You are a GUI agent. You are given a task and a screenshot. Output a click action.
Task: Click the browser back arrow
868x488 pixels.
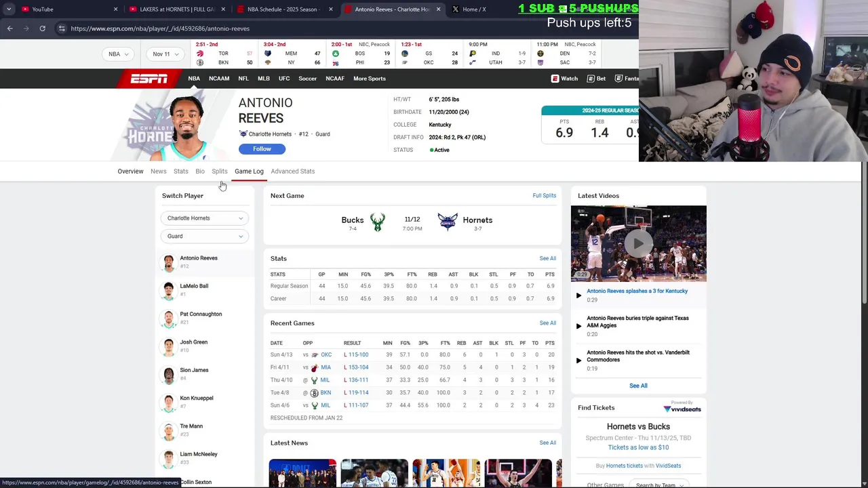(x=10, y=28)
